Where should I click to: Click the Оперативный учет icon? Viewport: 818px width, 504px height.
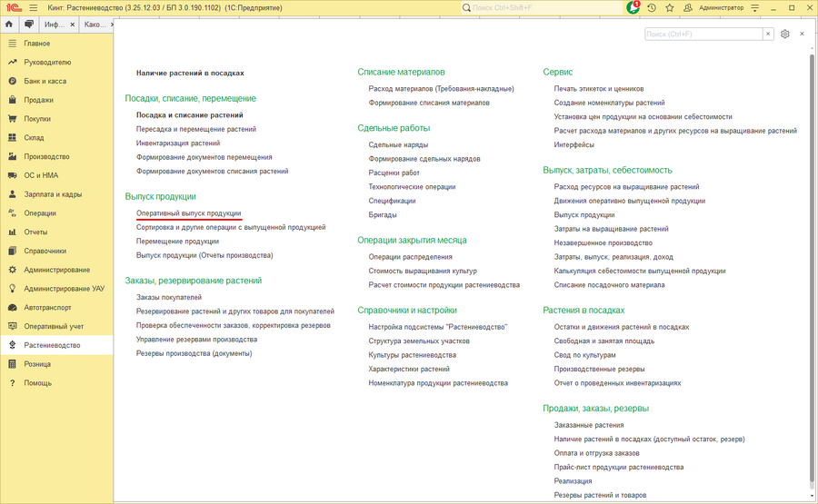pos(13,326)
